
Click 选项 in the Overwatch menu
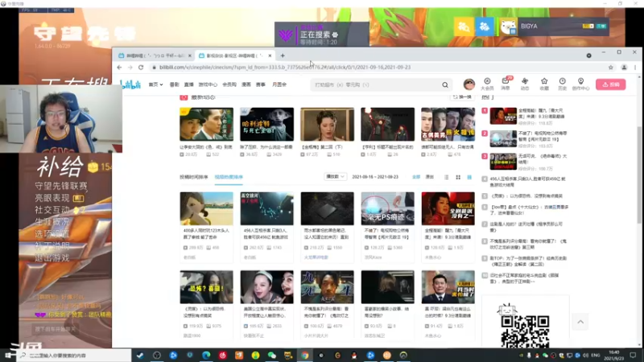pos(52,233)
